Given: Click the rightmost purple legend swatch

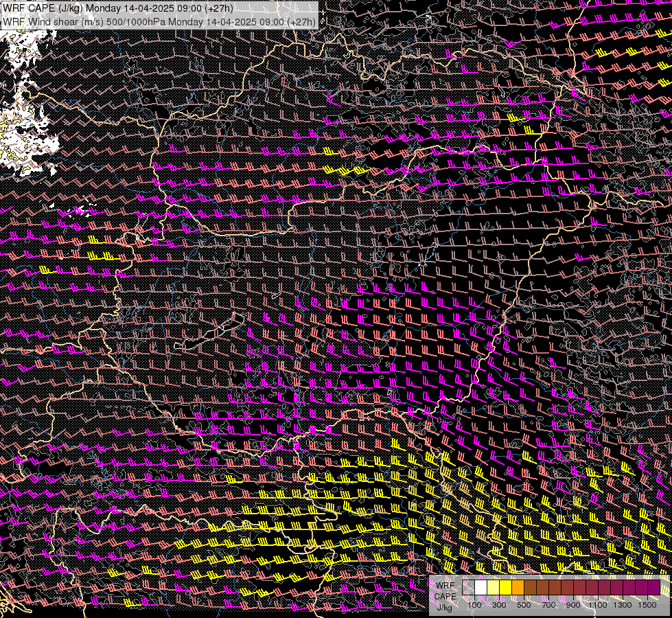Looking at the screenshot, I should tap(654, 587).
